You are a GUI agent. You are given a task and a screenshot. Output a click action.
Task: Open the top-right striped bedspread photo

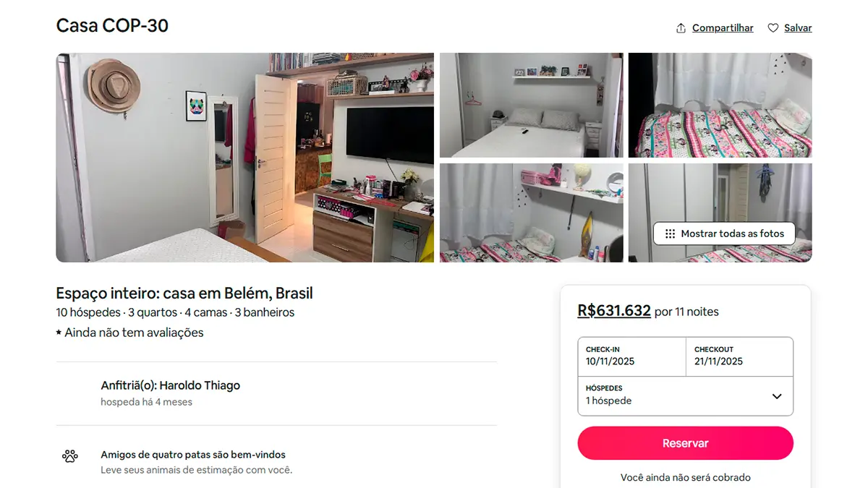pos(720,105)
